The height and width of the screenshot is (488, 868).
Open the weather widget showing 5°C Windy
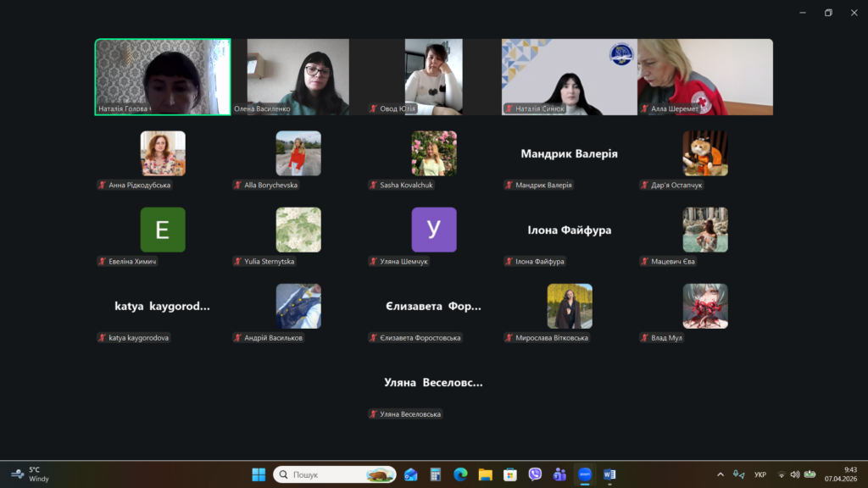click(30, 474)
